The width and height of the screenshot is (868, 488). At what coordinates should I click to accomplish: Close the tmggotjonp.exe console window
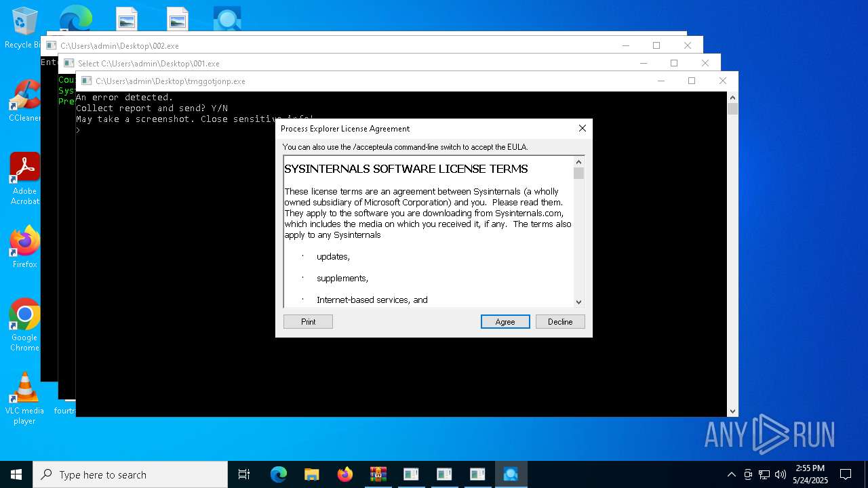tap(723, 81)
